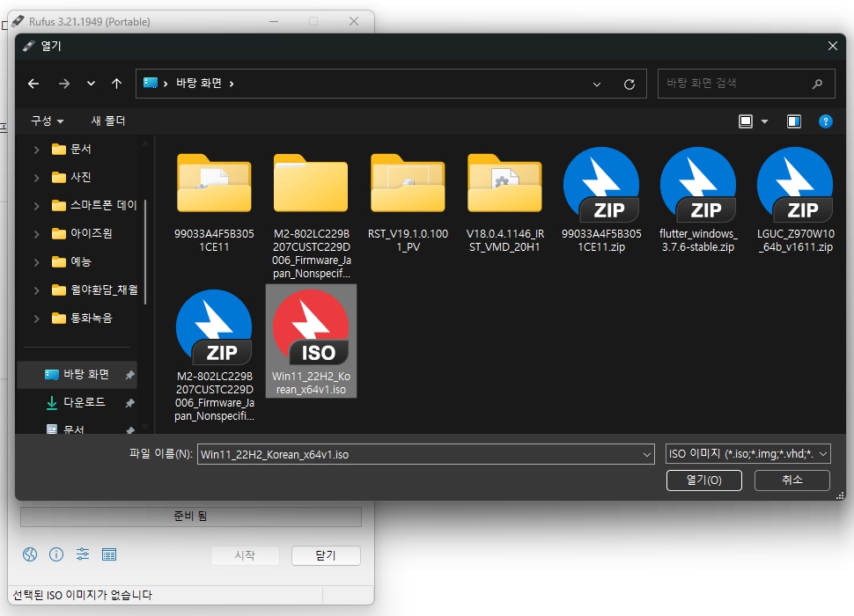Select 아이즈원 folder in sidebar
This screenshot has width=854, height=616.
tap(82, 233)
